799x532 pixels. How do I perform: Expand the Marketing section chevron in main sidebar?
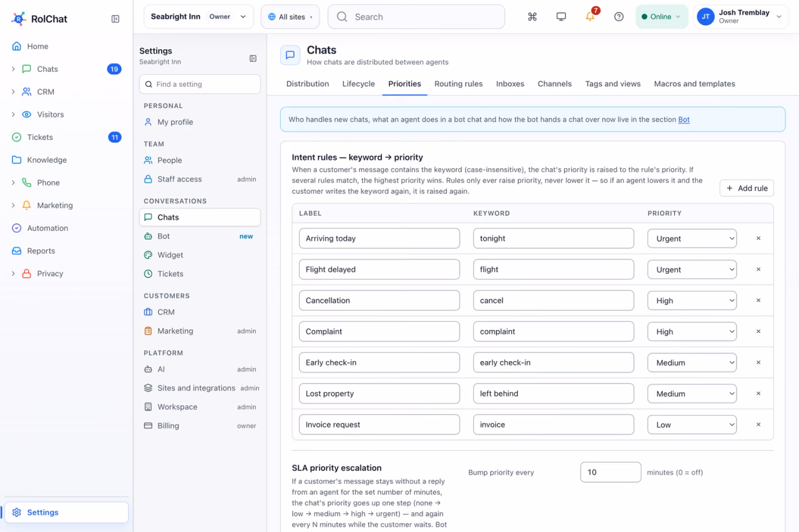pos(13,205)
